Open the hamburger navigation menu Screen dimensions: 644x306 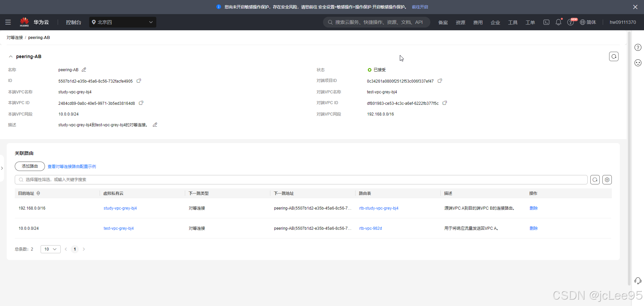point(8,22)
